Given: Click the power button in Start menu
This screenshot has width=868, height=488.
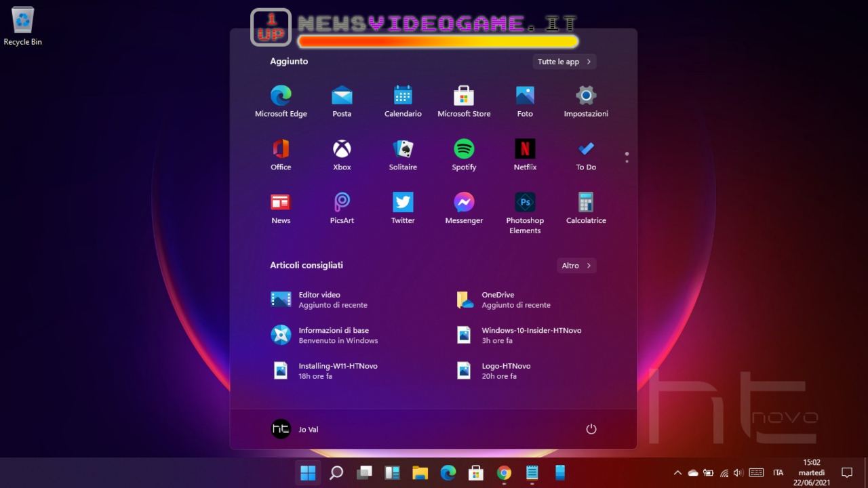Looking at the screenshot, I should click(x=591, y=429).
